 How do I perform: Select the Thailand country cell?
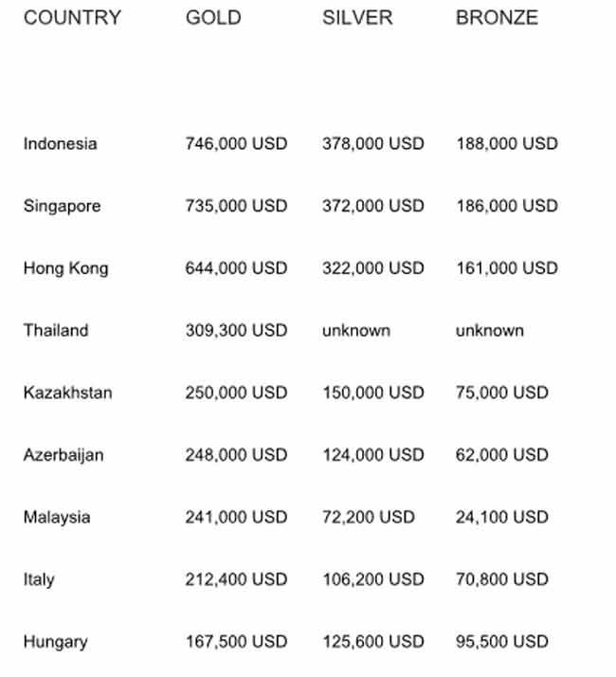click(x=56, y=331)
